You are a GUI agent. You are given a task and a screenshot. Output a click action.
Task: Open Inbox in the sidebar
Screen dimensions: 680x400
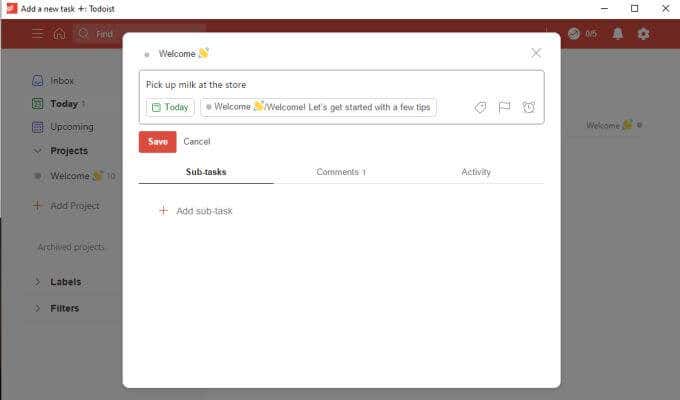(62, 81)
